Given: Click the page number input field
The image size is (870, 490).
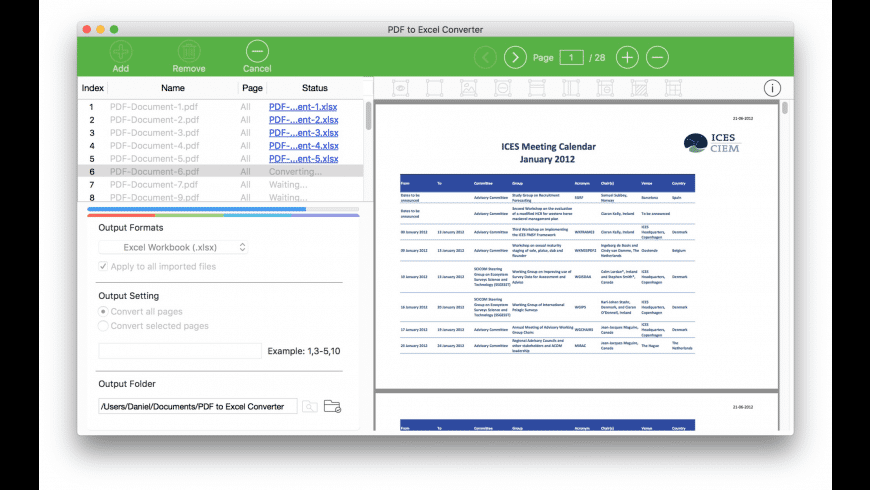Looking at the screenshot, I should [x=571, y=57].
